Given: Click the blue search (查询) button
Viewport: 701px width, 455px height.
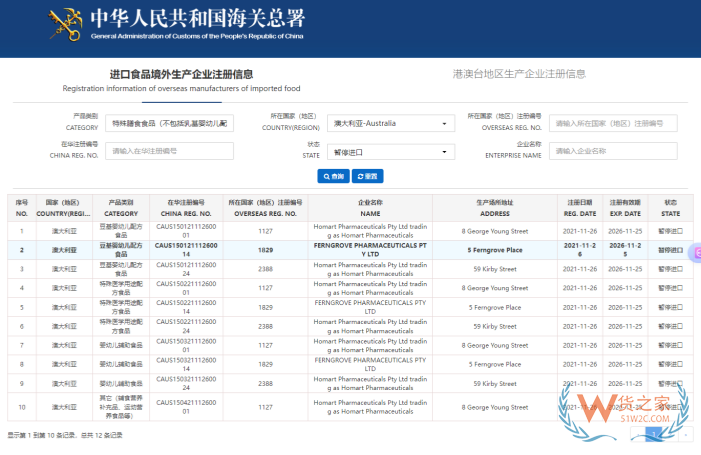Looking at the screenshot, I should (334, 176).
